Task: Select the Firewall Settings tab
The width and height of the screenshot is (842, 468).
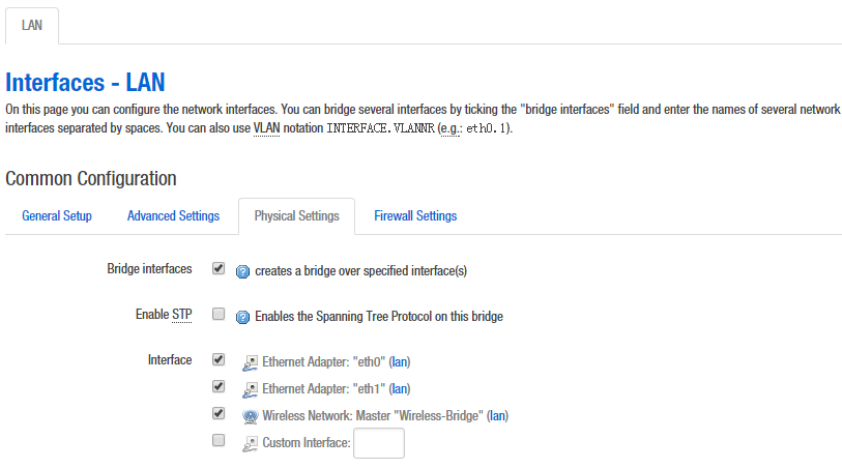Action: click(x=415, y=216)
